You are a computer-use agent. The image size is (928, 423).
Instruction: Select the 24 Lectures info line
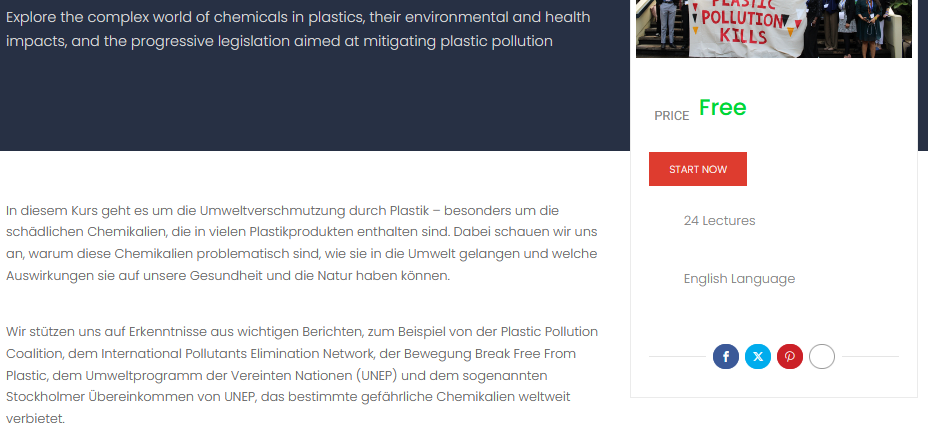point(719,220)
